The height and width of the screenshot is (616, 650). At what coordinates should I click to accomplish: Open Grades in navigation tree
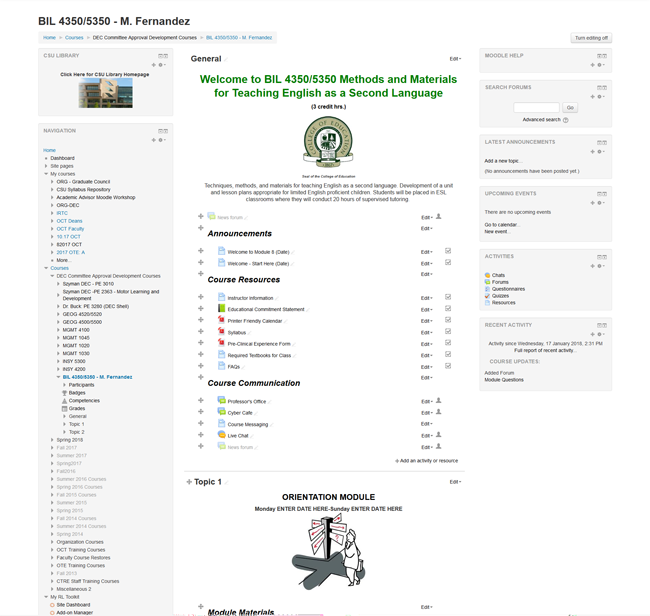click(77, 409)
